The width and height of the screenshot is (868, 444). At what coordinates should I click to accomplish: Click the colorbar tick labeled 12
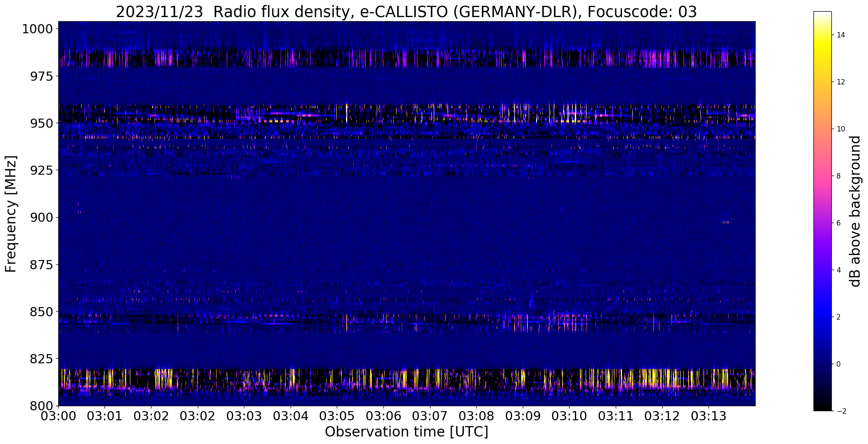pyautogui.click(x=841, y=82)
